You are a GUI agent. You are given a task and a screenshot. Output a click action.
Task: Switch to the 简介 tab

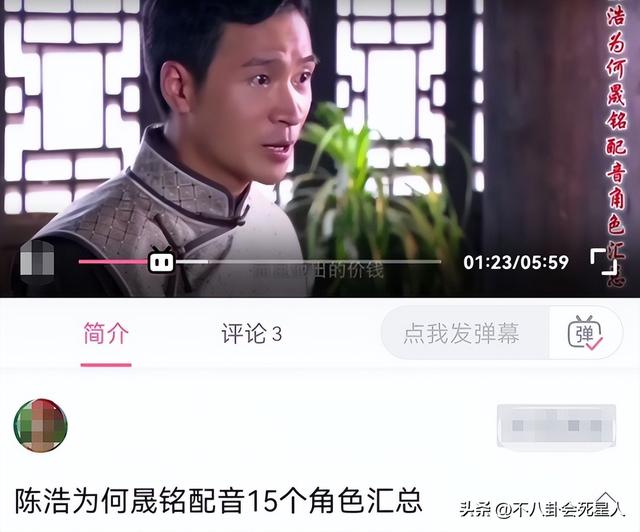coord(106,334)
